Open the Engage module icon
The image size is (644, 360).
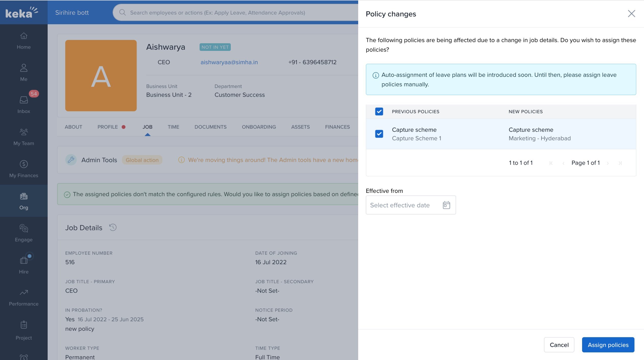click(x=24, y=228)
